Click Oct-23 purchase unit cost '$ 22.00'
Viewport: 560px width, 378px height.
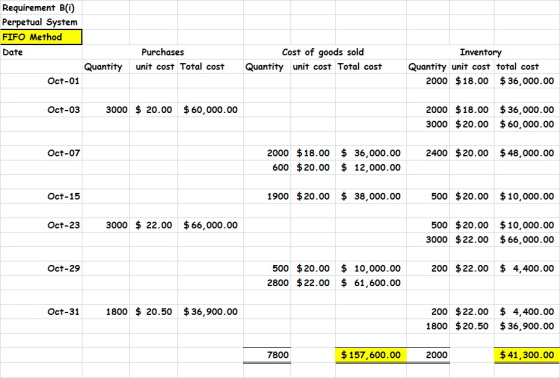tap(153, 225)
